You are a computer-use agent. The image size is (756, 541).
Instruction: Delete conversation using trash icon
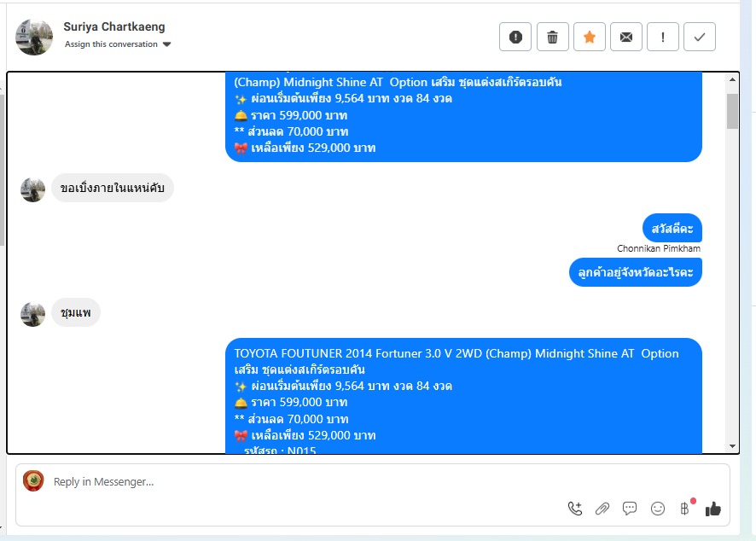pos(553,37)
